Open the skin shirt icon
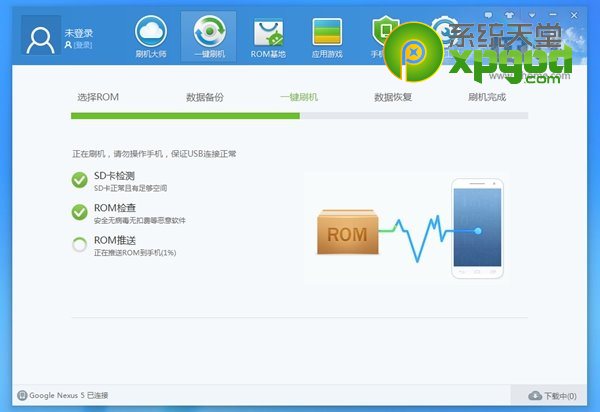Viewport: 600px width, 412px height. [509, 15]
